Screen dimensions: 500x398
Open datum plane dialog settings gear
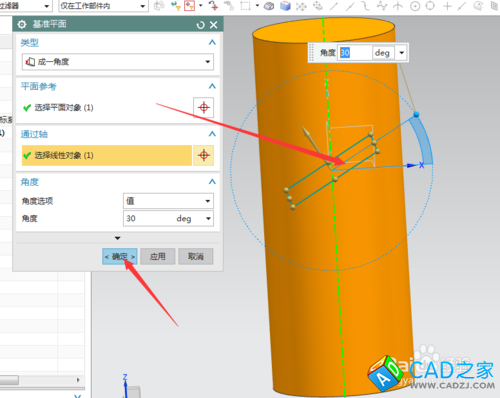[22, 24]
